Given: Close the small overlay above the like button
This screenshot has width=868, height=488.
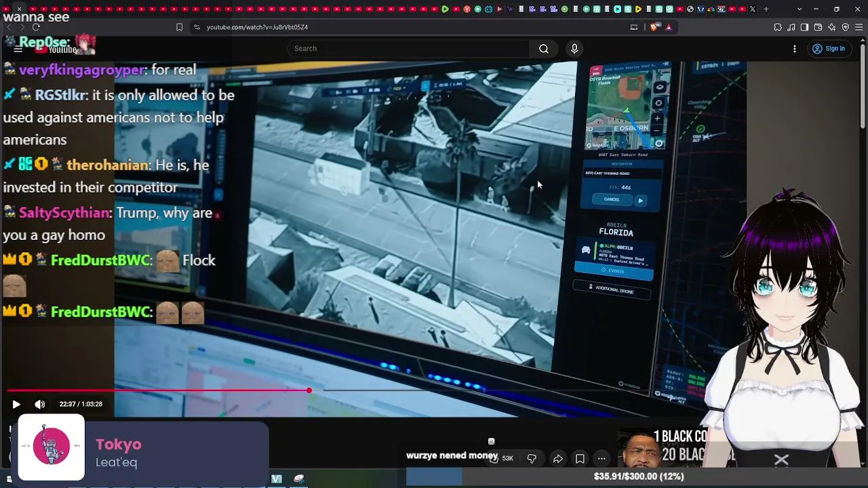Looking at the screenshot, I should pyautogui.click(x=491, y=441).
